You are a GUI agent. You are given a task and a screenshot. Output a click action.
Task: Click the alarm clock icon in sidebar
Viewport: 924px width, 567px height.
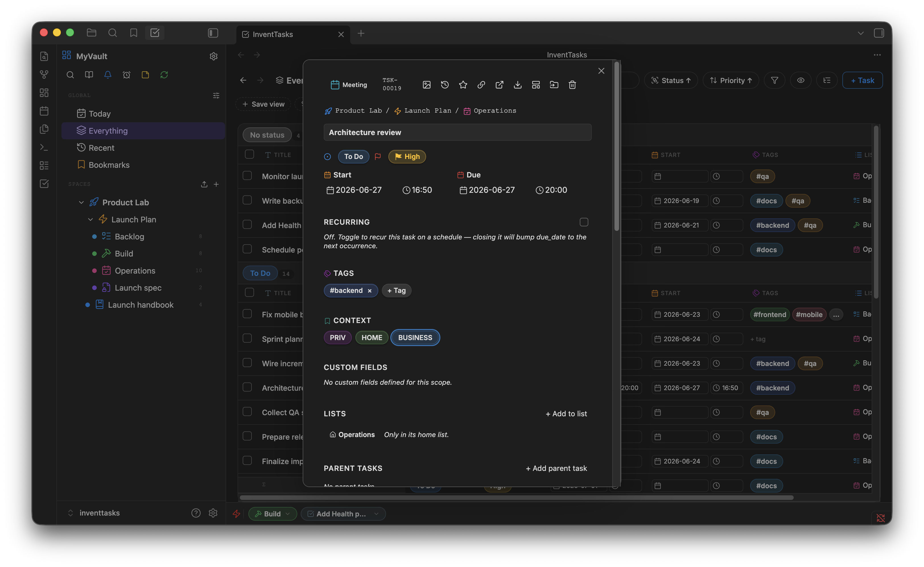[x=126, y=75]
